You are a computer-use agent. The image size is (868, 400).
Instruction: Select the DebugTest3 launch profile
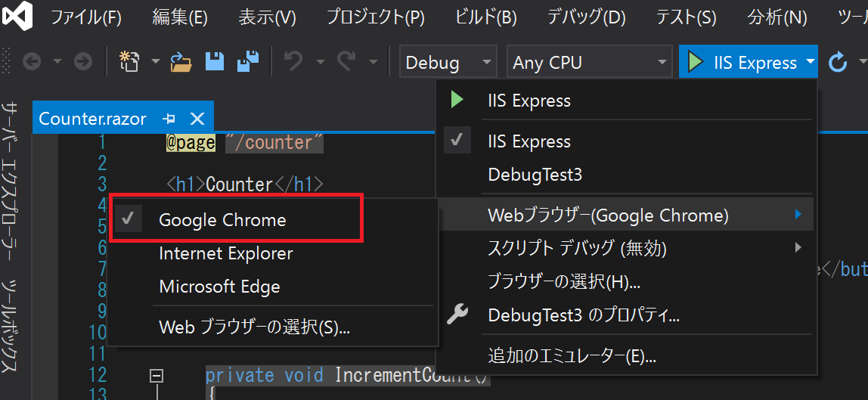626,175
